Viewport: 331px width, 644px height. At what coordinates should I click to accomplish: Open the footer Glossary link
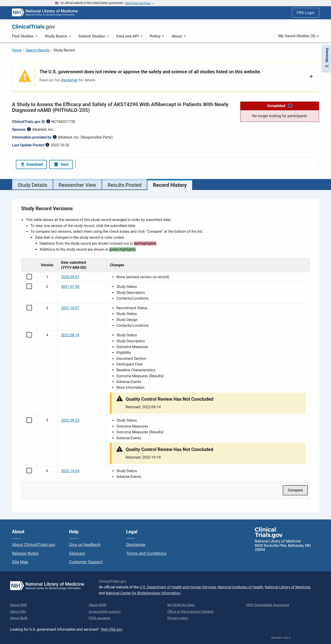(x=77, y=553)
